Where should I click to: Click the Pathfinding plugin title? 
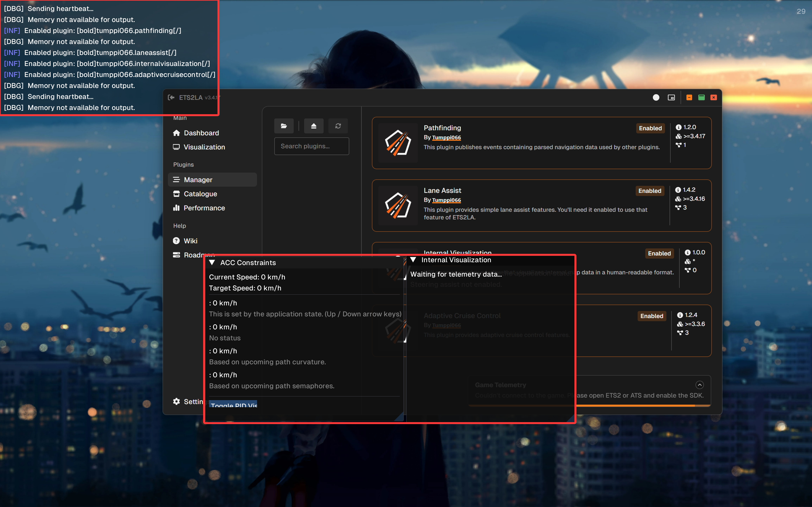coord(442,128)
